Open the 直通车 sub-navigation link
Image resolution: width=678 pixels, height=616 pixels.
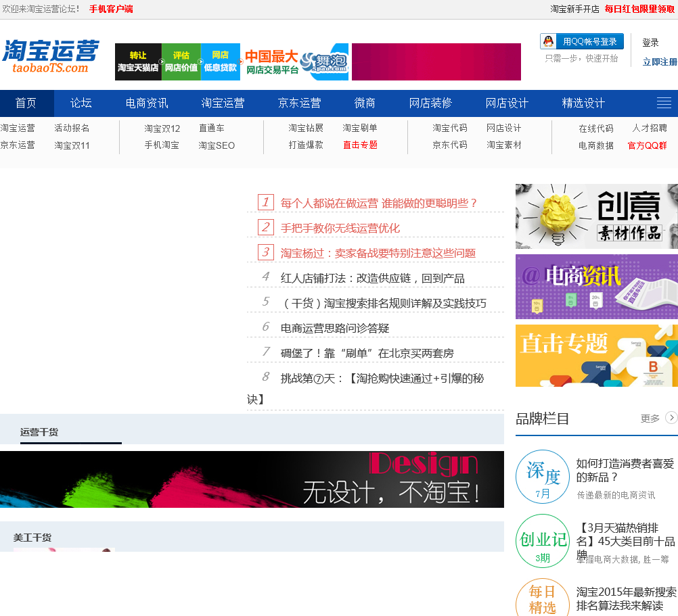(211, 128)
